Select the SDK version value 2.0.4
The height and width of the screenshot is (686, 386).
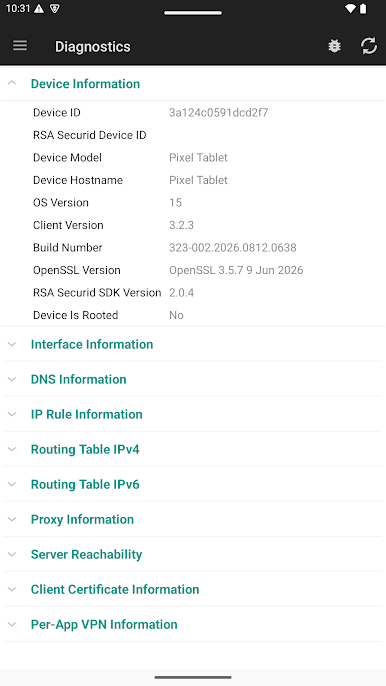click(x=182, y=293)
